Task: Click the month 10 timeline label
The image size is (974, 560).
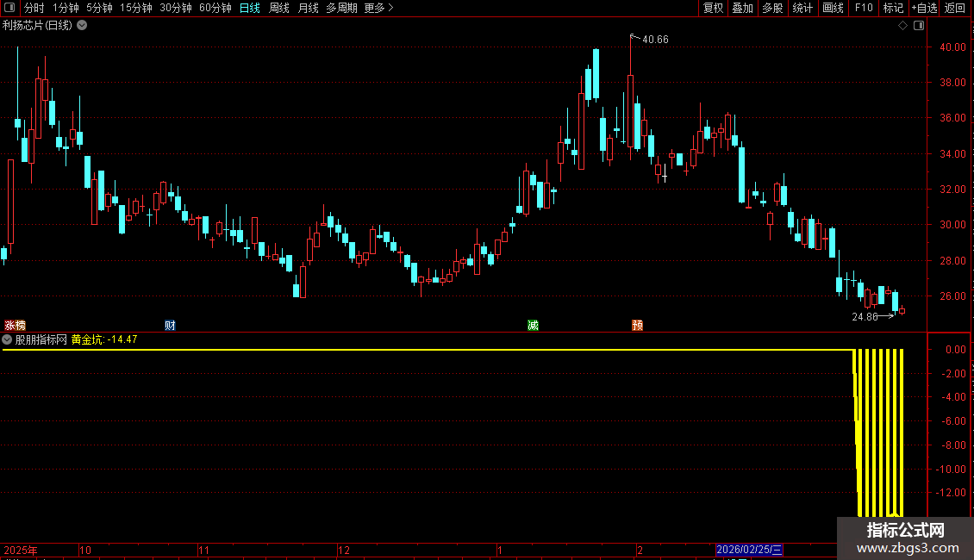Action: [x=85, y=550]
